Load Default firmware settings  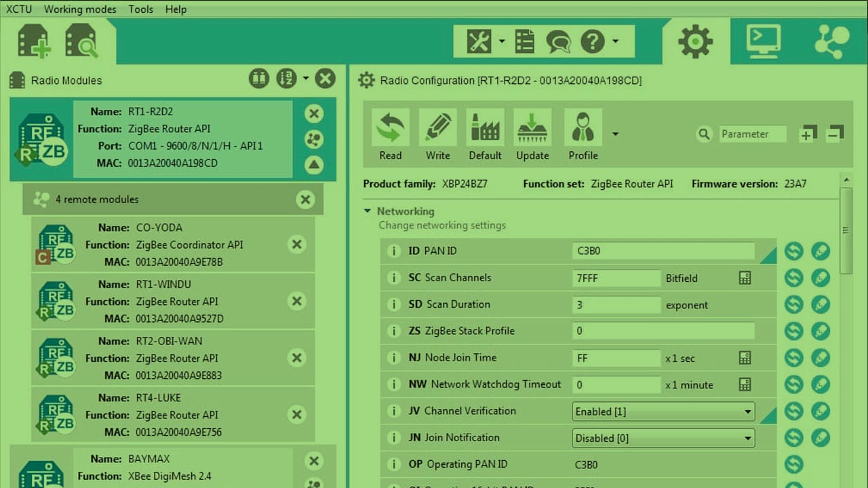(485, 135)
